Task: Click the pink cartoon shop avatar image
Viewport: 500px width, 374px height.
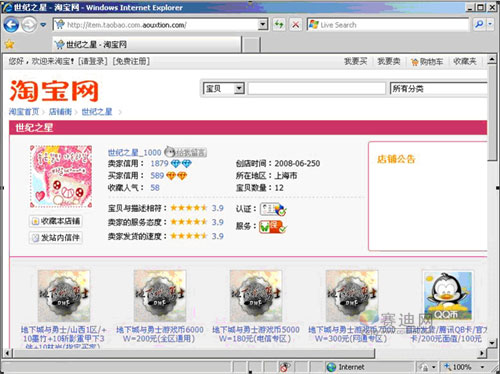Action: point(61,176)
